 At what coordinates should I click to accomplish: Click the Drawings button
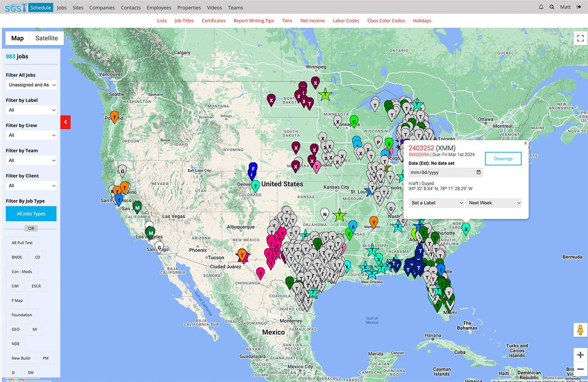point(503,159)
